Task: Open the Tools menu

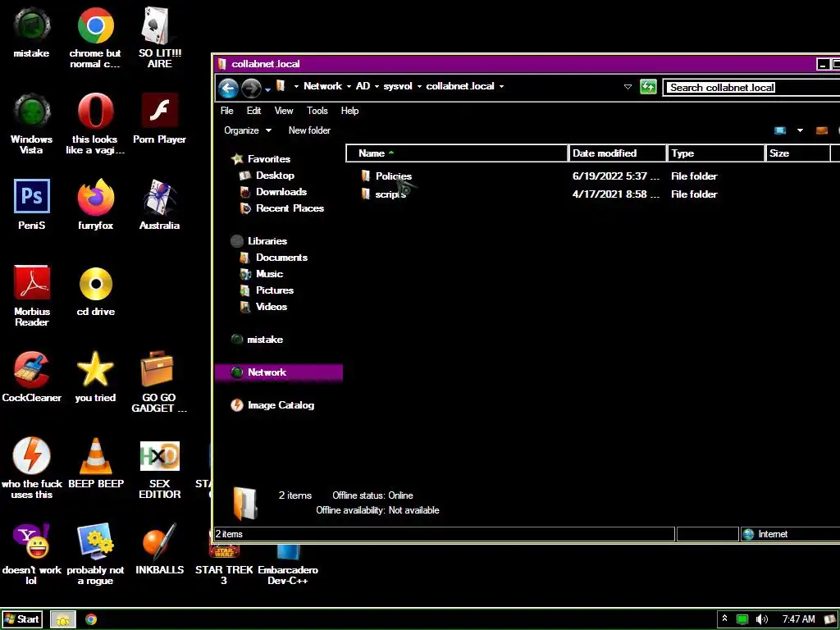Action: tap(317, 111)
